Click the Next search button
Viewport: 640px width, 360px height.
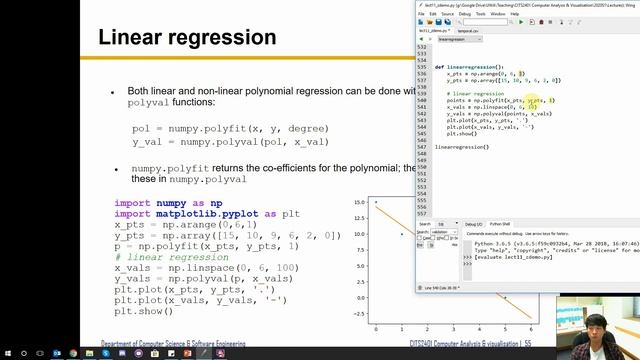pos(431,245)
